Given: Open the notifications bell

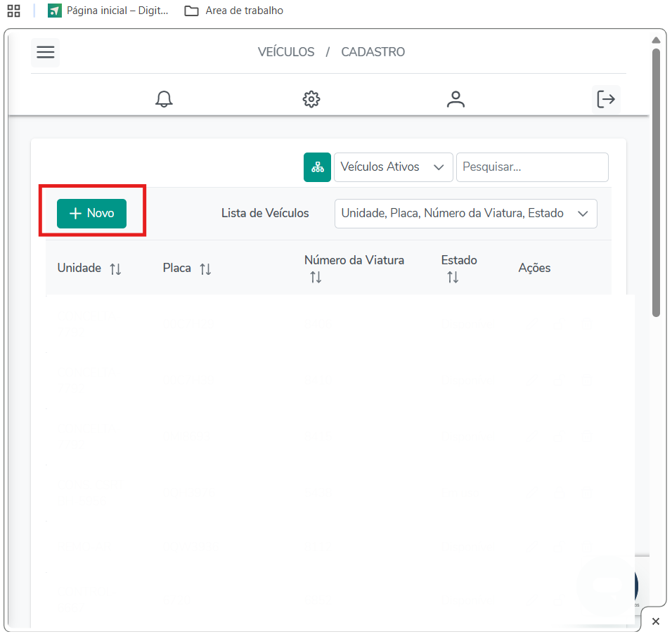Looking at the screenshot, I should point(164,99).
